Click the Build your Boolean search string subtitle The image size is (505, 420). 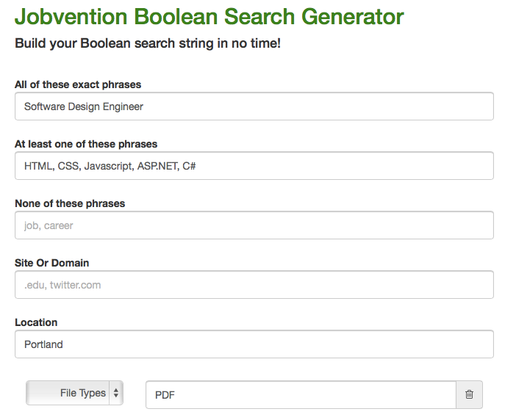[148, 43]
